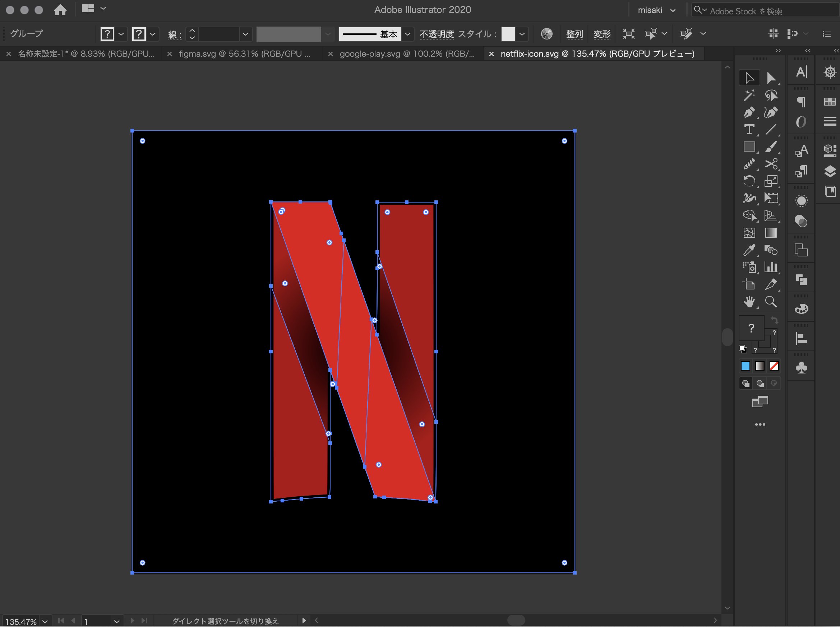Select the Selection tool (outlined arrow)
Viewport: 840px width, 627px height.
749,78
